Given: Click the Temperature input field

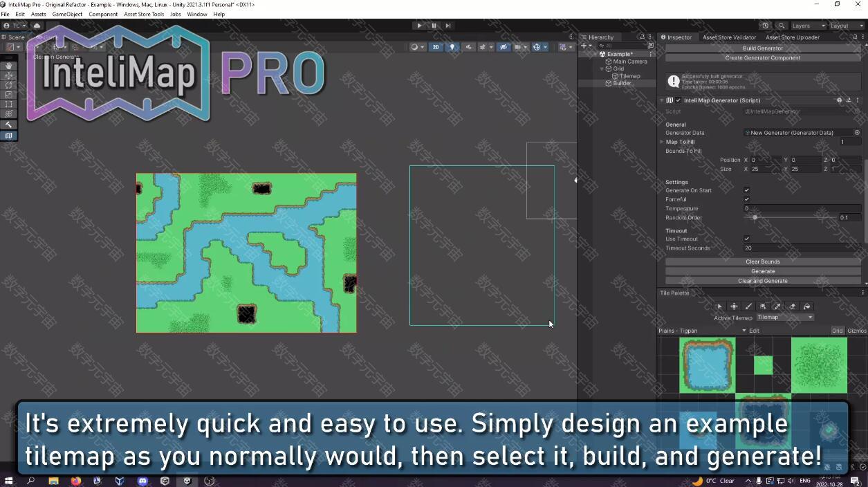Looking at the screenshot, I should pos(802,208).
